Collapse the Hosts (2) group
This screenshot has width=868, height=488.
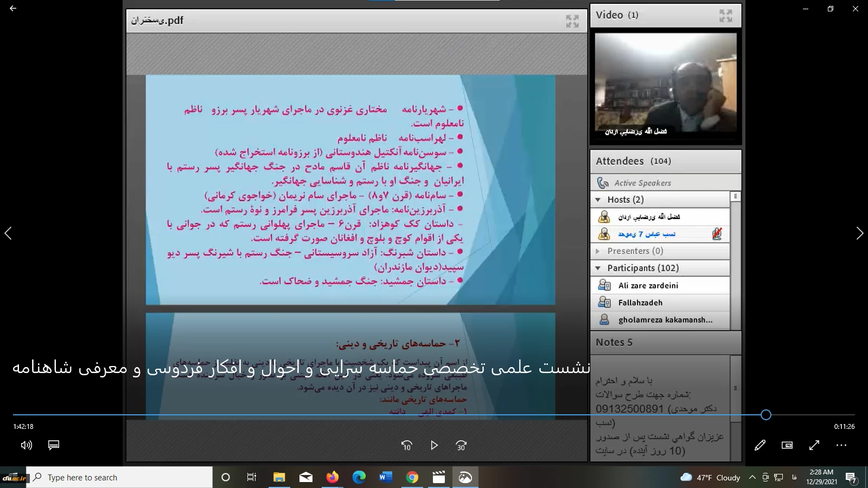point(598,200)
